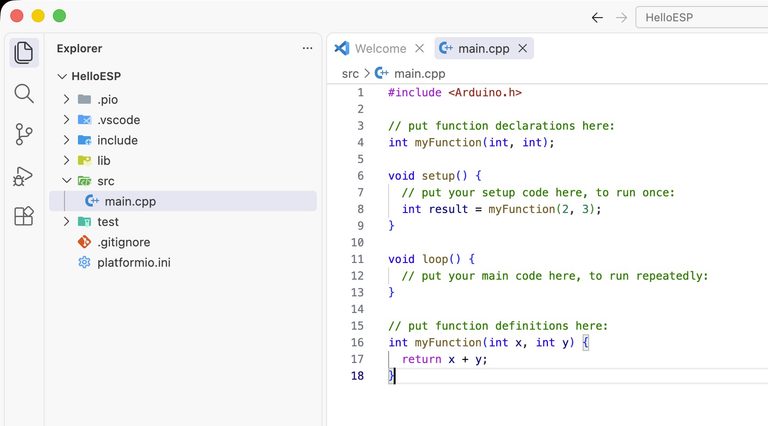Open the Search view icon
This screenshot has height=426, width=768.
click(24, 94)
